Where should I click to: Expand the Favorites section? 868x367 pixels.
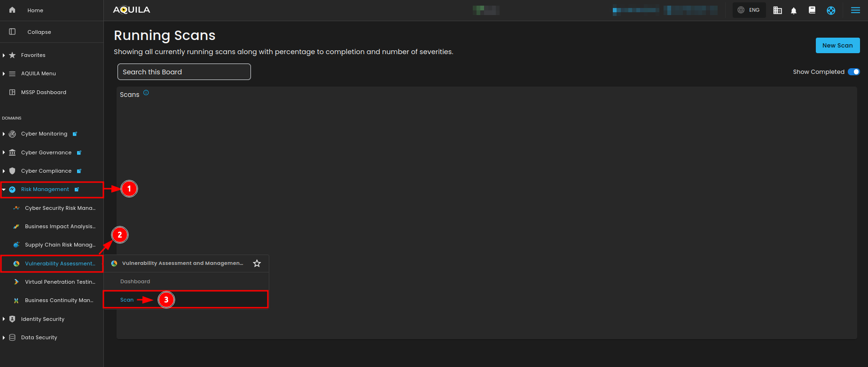click(4, 56)
